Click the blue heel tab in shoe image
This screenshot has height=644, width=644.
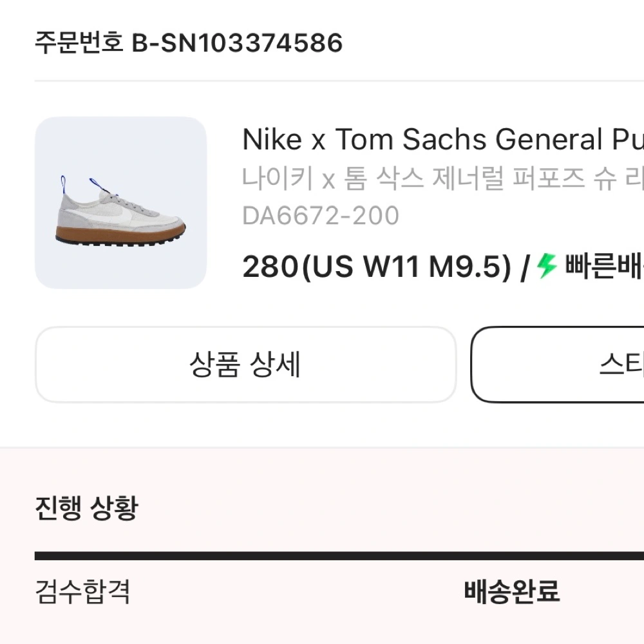(64, 187)
